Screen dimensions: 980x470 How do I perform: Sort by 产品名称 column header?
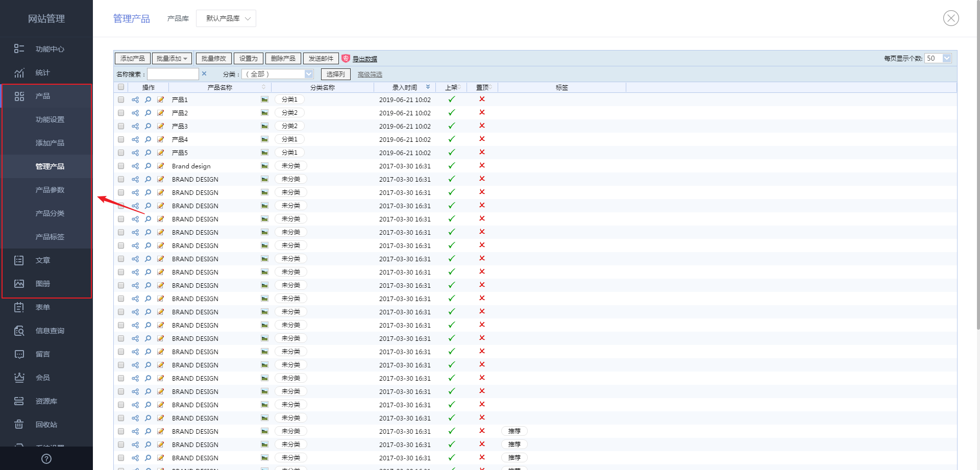tap(220, 87)
